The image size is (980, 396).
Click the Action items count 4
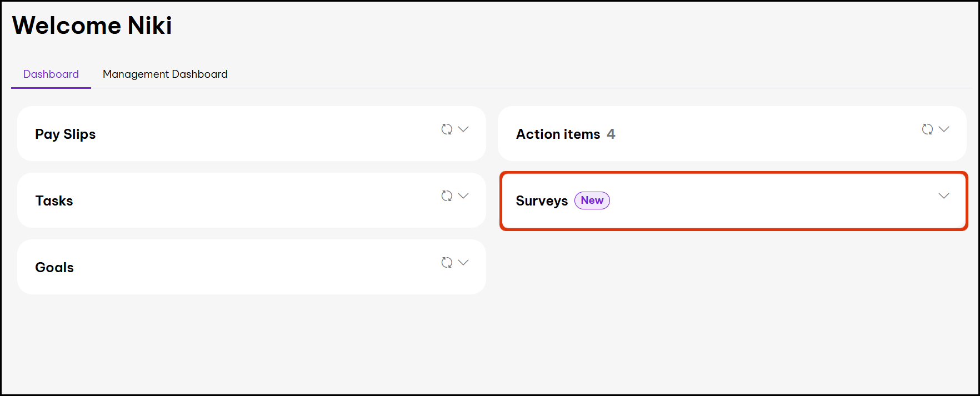(x=611, y=134)
